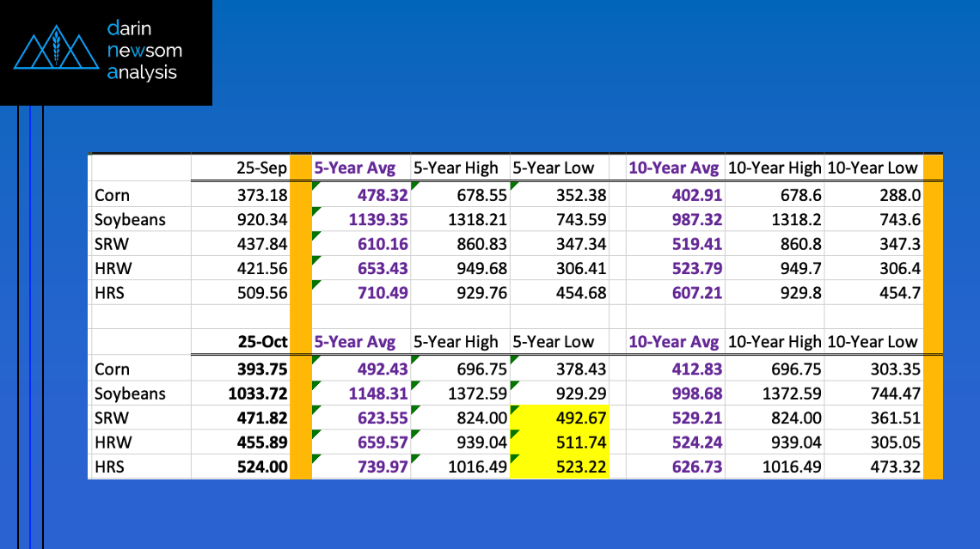Click green corner marker on 678.55 cell
The height and width of the screenshot is (549, 980).
click(414, 186)
